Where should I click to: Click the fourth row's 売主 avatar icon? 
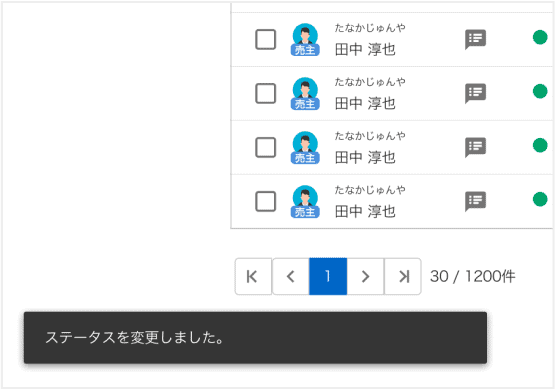305,201
